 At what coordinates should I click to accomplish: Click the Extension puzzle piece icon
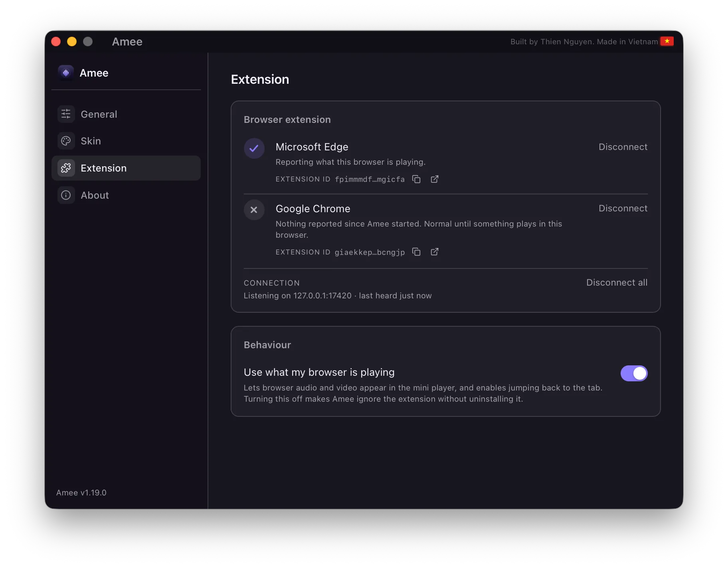point(66,168)
